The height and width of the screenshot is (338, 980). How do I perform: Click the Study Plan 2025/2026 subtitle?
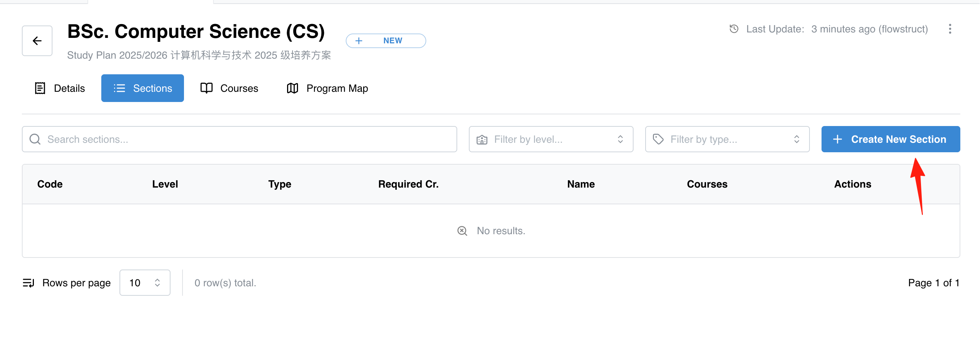coord(199,55)
